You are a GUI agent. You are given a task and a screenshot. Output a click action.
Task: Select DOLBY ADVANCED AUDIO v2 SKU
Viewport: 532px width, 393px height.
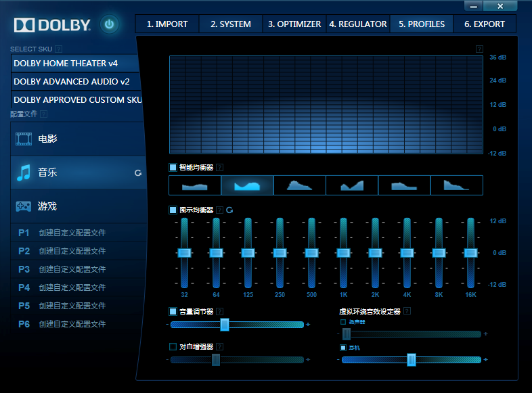(72, 81)
